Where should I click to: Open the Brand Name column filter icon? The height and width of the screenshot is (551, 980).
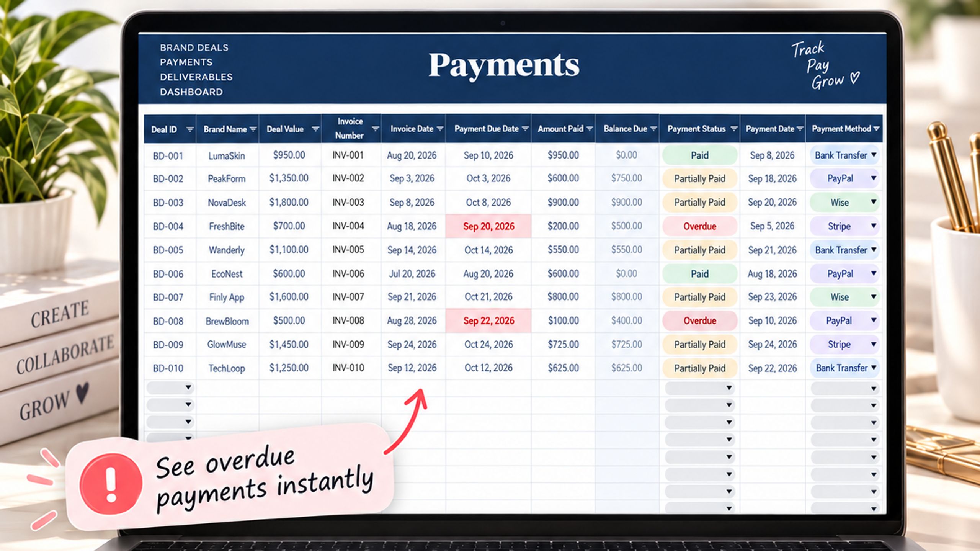tap(253, 129)
